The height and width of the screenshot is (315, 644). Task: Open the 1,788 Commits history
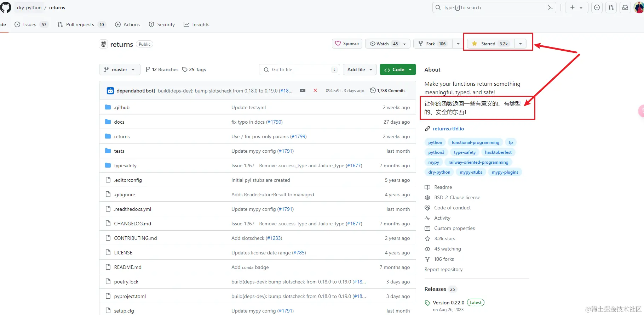pyautogui.click(x=387, y=91)
